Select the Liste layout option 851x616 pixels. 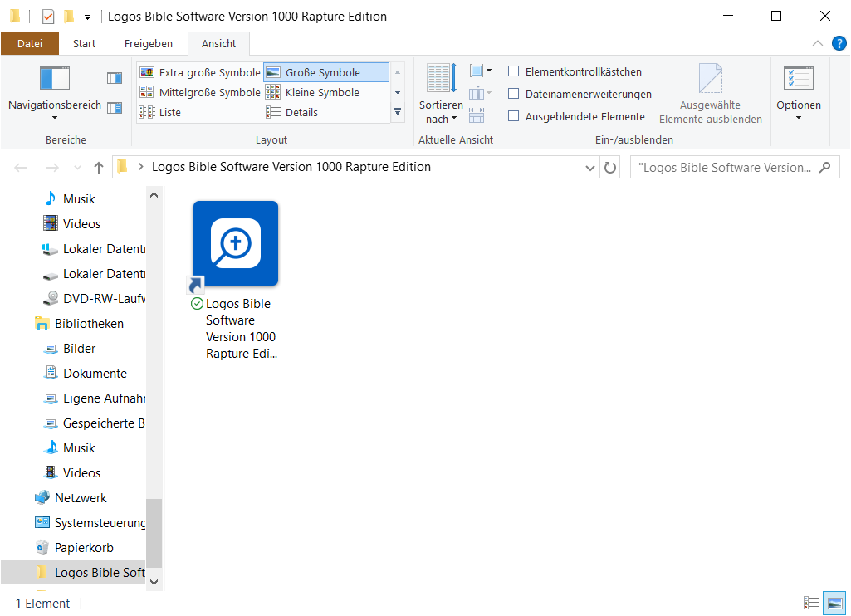[x=169, y=112]
